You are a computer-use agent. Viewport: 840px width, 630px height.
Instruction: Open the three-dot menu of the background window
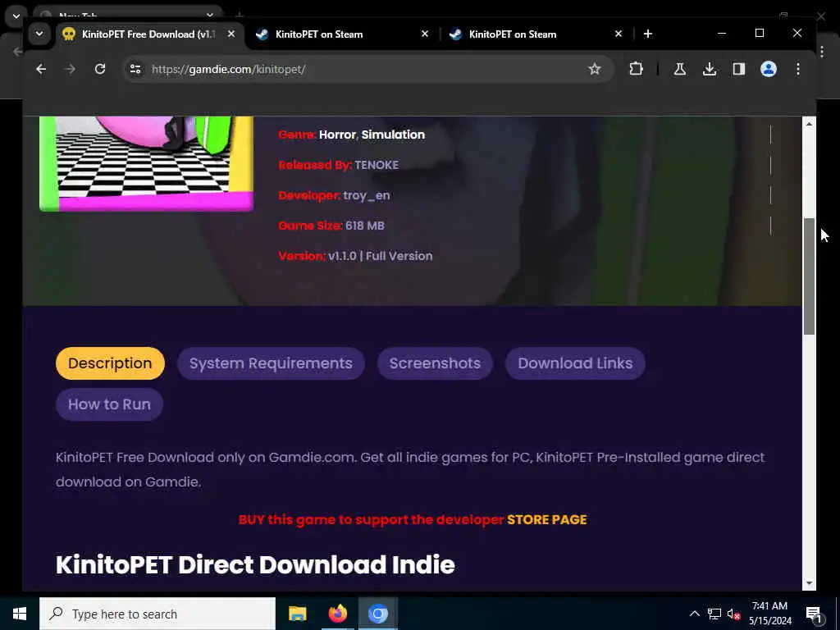[822, 52]
